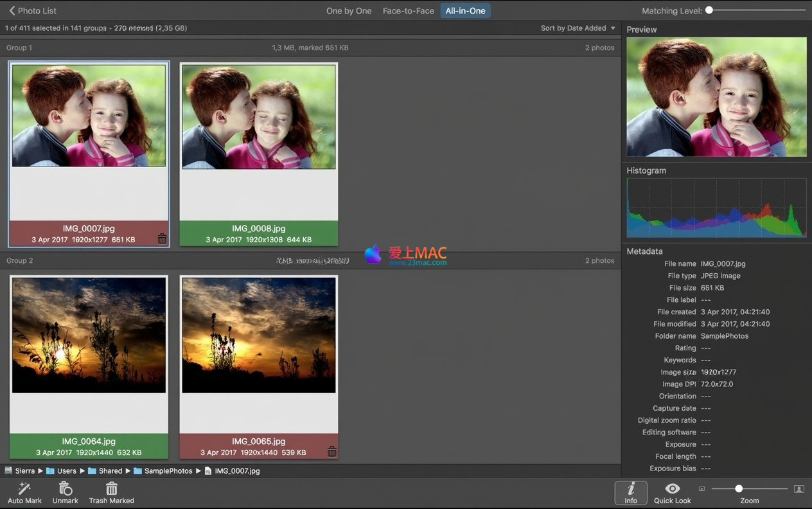This screenshot has height=509, width=812.
Task: Open the Sort by Date Added dropdown
Action: pyautogui.click(x=578, y=28)
